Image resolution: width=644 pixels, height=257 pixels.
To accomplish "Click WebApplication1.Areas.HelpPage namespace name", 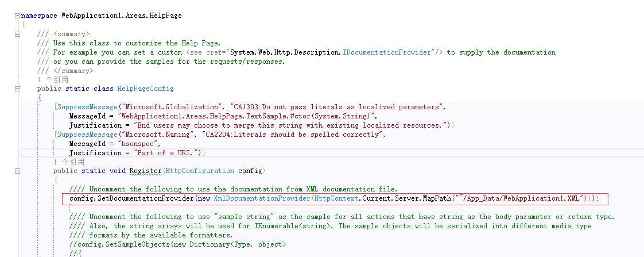I will (121, 16).
